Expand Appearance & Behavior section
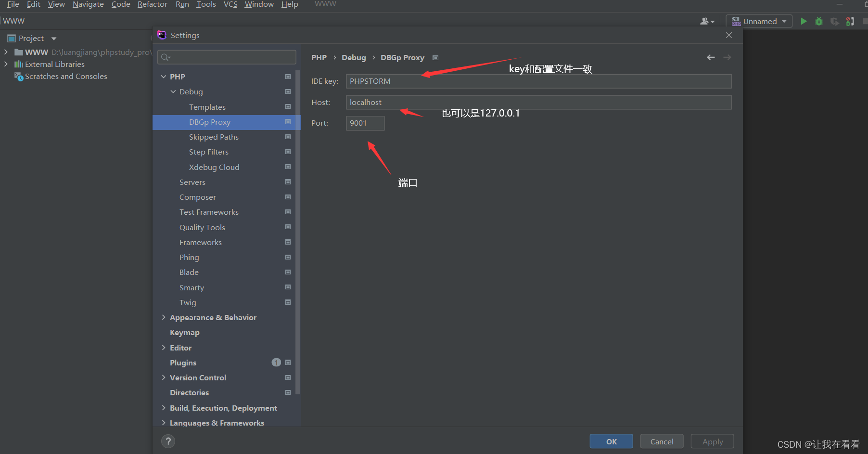This screenshot has width=868, height=454. (164, 317)
